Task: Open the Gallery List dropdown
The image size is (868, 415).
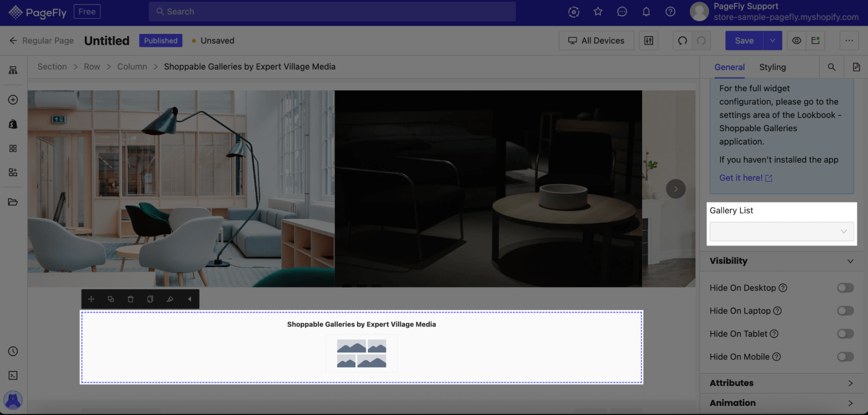Action: (782, 232)
